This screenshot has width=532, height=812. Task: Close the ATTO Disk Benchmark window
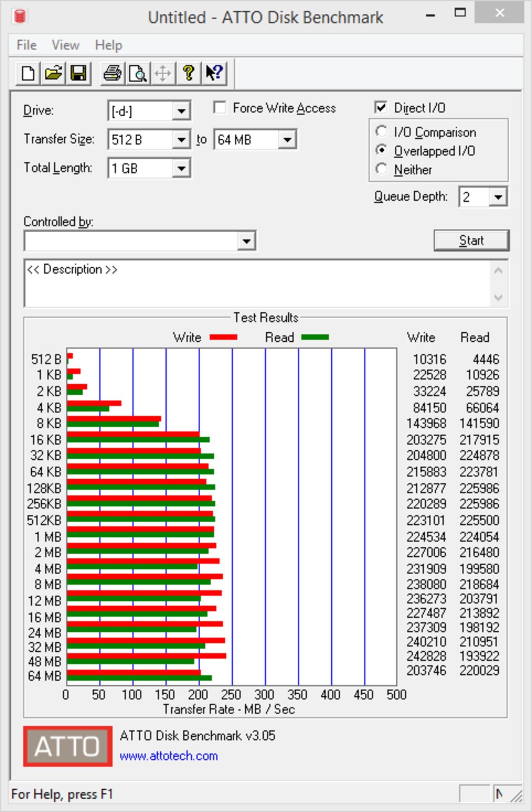click(500, 13)
